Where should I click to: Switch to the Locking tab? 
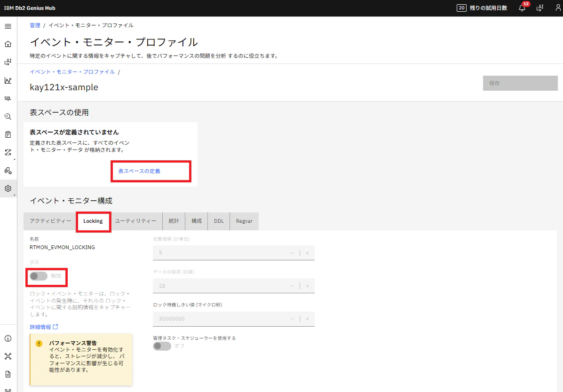point(93,221)
